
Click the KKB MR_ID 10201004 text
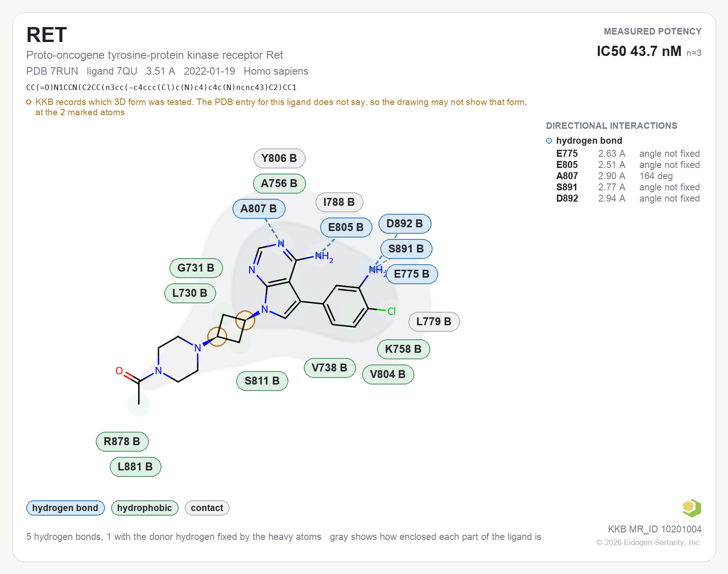pos(655,529)
